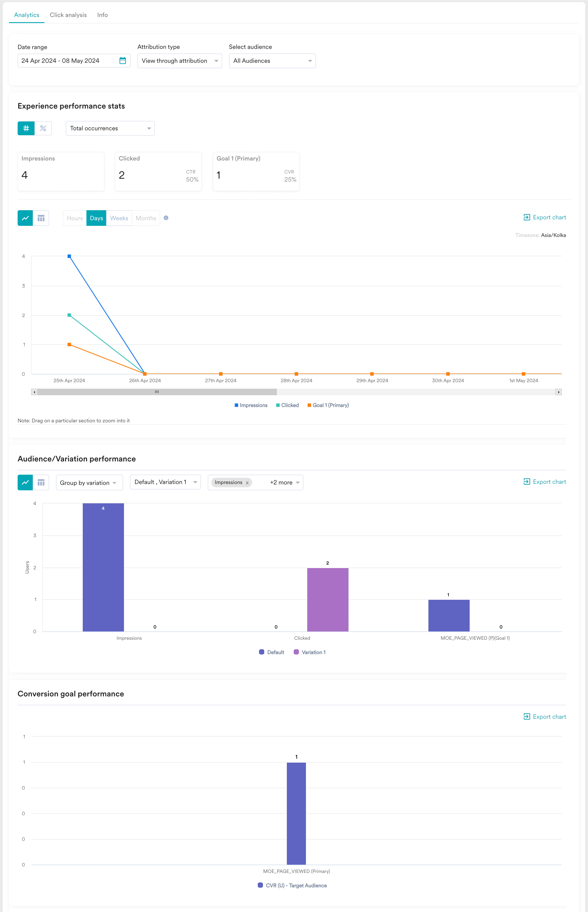Switch Audience/Variation chart to bar view
588x912 pixels.
point(41,482)
